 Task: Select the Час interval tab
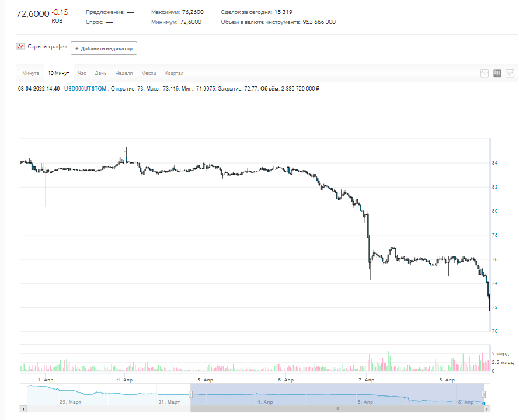(x=82, y=73)
